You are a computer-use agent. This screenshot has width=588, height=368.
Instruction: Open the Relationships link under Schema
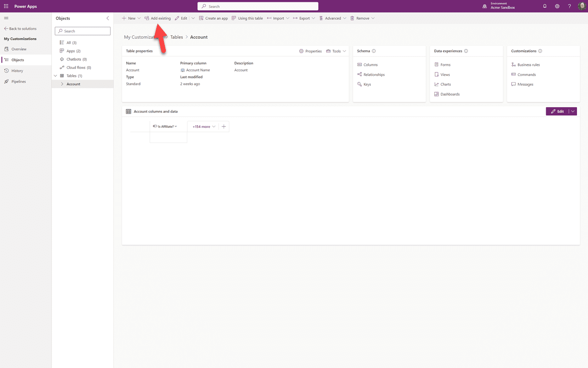374,75
